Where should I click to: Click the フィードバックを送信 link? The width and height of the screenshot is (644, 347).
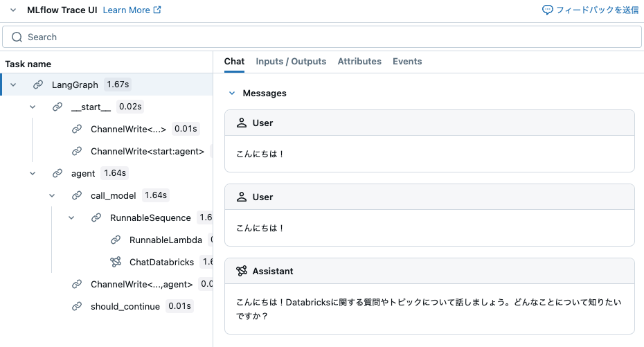coord(591,10)
